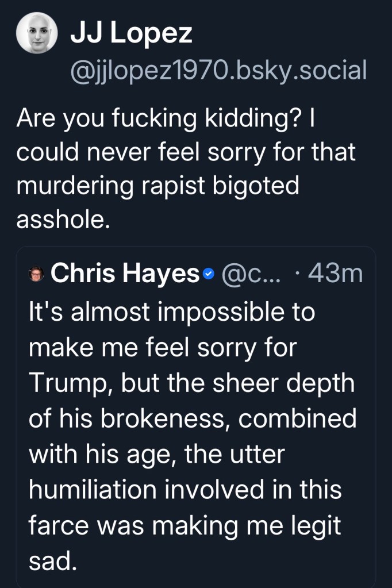
Task: Click the Chris Hayes author name
Action: pyautogui.click(x=125, y=274)
